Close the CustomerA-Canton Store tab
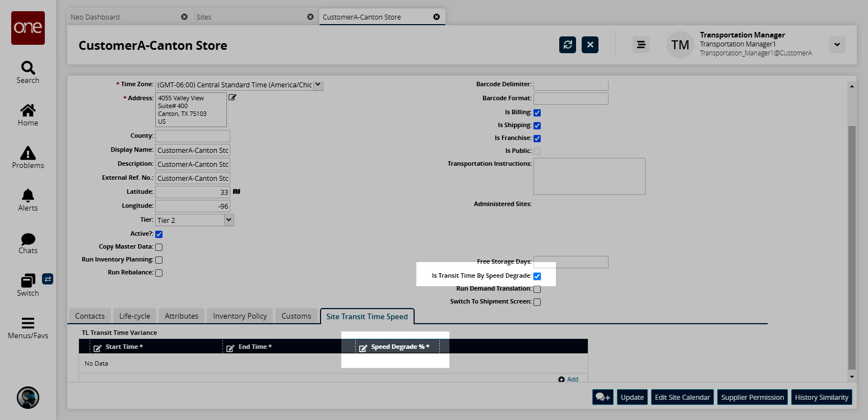868x420 pixels. pyautogui.click(x=437, y=17)
